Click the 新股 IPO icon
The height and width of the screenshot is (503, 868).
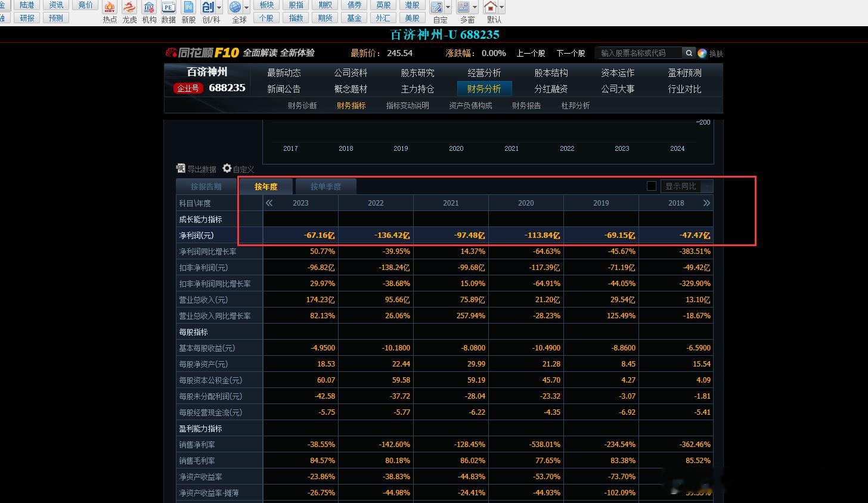point(188,7)
